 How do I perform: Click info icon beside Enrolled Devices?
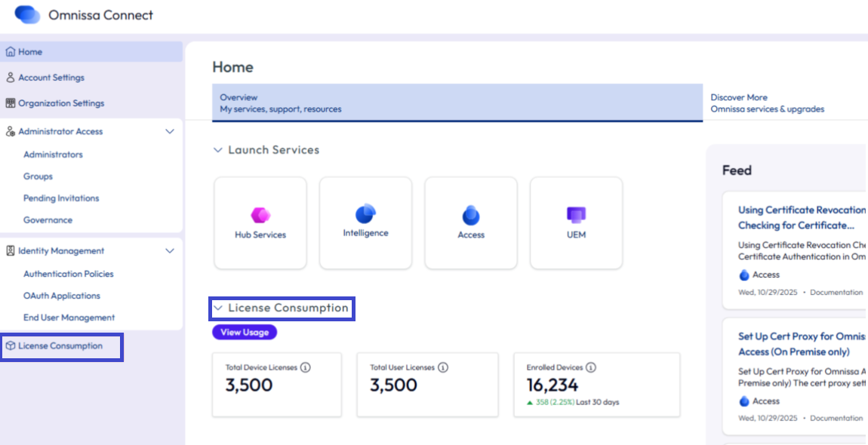591,367
